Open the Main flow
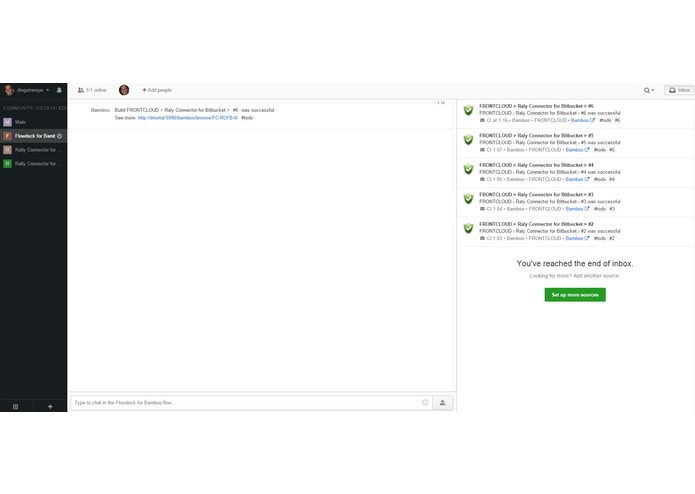 [x=33, y=122]
